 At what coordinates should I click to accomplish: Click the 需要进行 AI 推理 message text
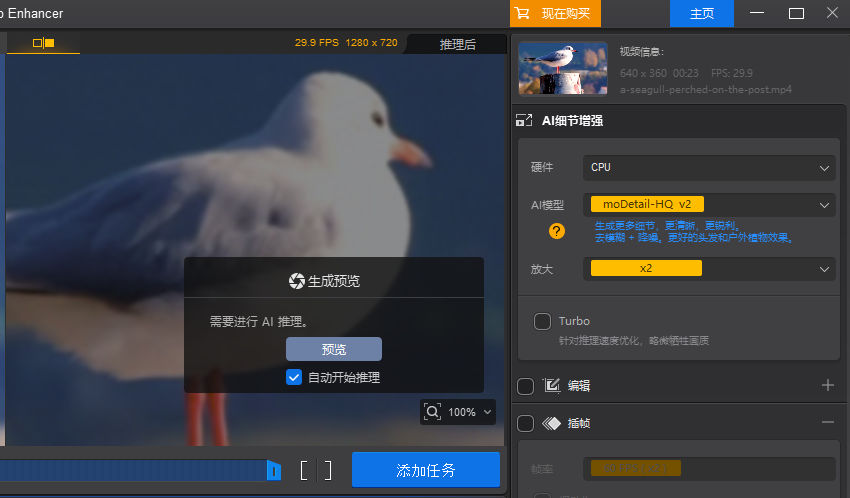[259, 322]
